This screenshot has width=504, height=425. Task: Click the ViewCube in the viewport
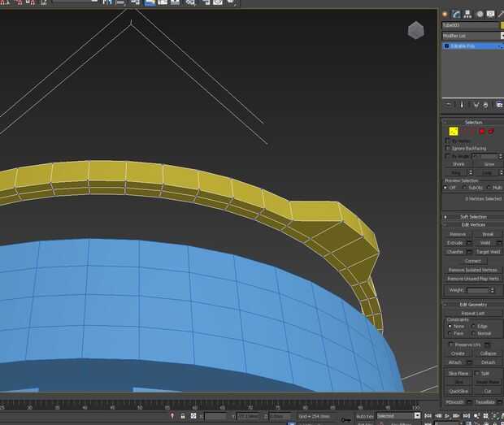(x=415, y=31)
